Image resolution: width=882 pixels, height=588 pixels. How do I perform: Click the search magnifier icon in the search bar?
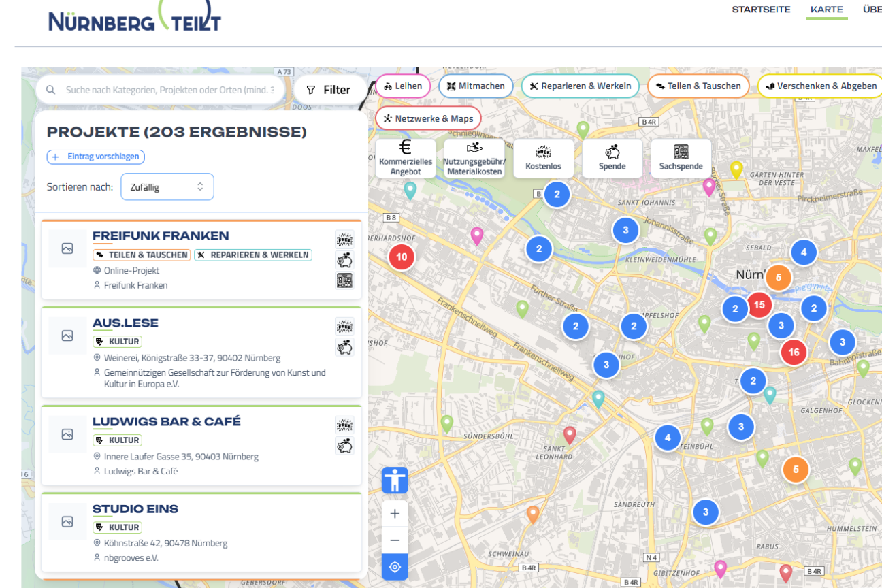point(50,89)
